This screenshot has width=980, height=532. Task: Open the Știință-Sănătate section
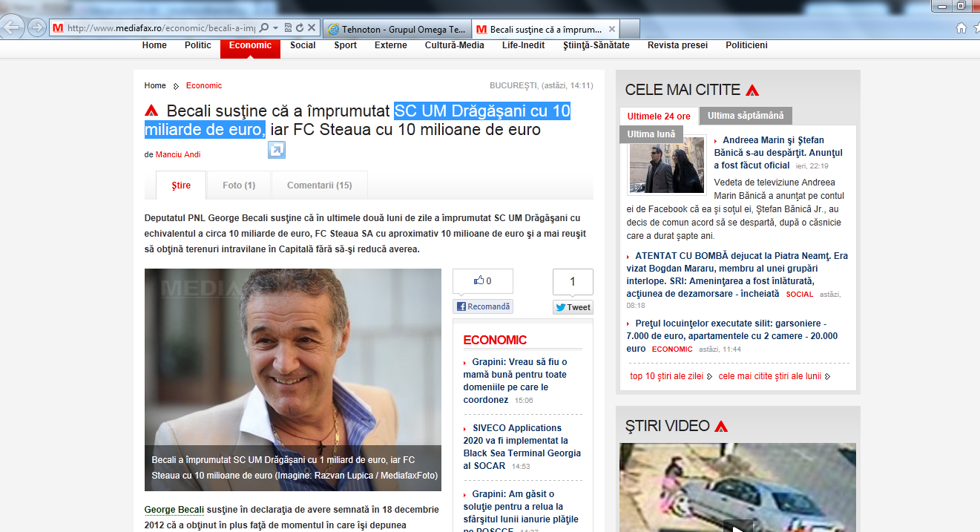tap(596, 45)
